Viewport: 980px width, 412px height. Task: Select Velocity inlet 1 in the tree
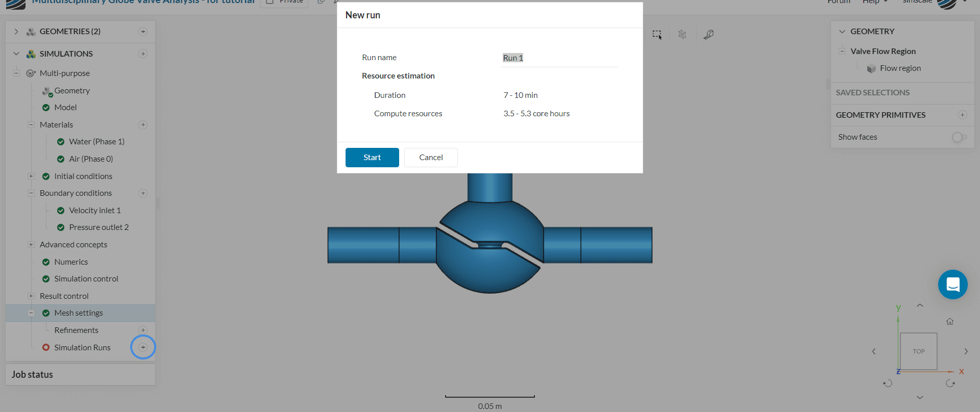(95, 211)
